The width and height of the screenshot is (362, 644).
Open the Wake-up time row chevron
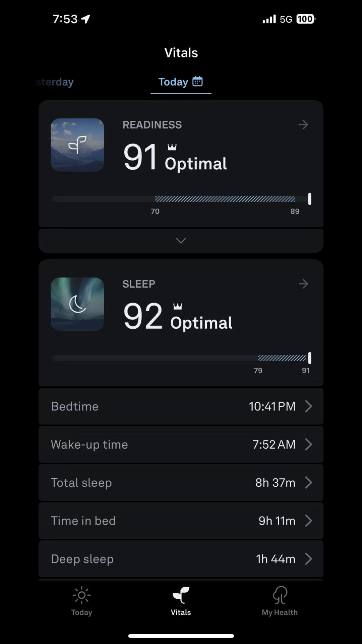pos(309,444)
